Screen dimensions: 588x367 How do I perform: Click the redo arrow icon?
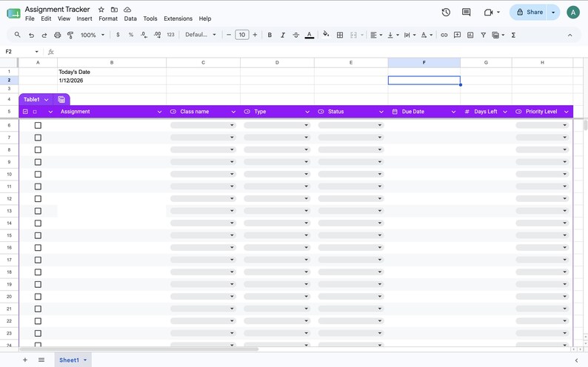coord(44,36)
